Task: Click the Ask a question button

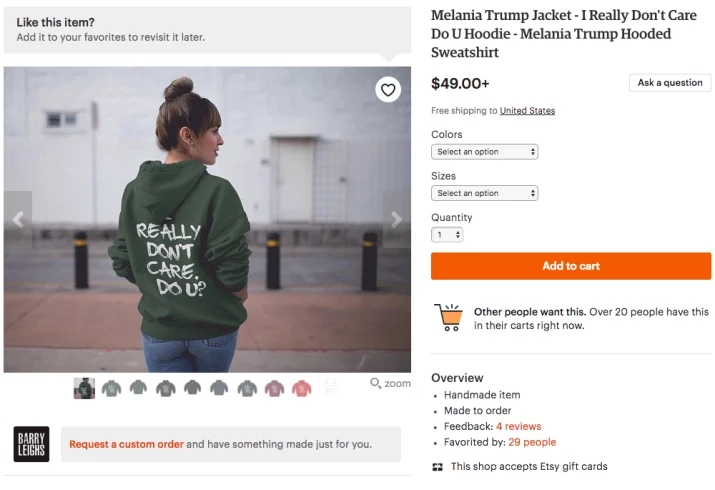Action: [670, 83]
